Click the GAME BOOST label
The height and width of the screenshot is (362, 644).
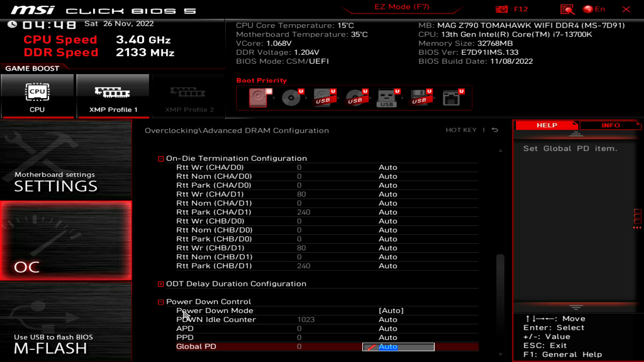(x=32, y=68)
